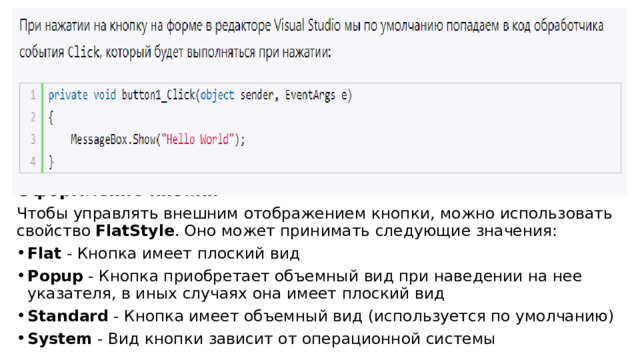This screenshot has width=640, height=360.
Task: Click the bold 'FlatStyle' property name
Action: tap(135, 231)
